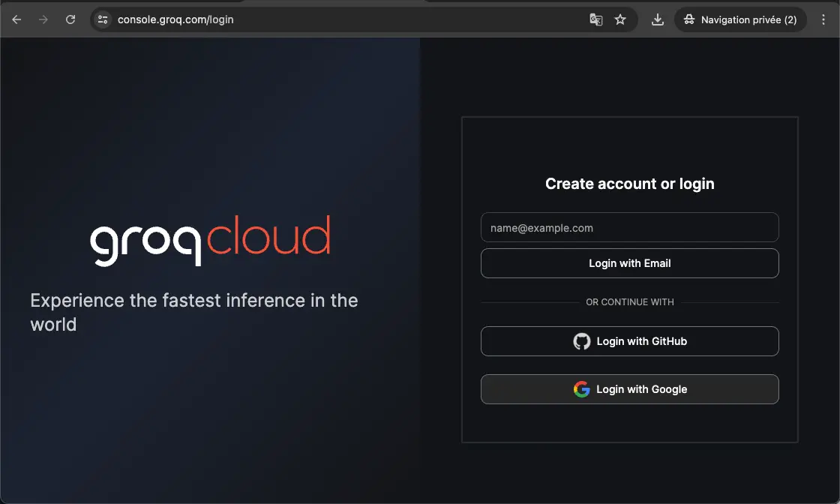Viewport: 840px width, 504px height.
Task: Click the name@example.com email field
Action: pos(629,228)
